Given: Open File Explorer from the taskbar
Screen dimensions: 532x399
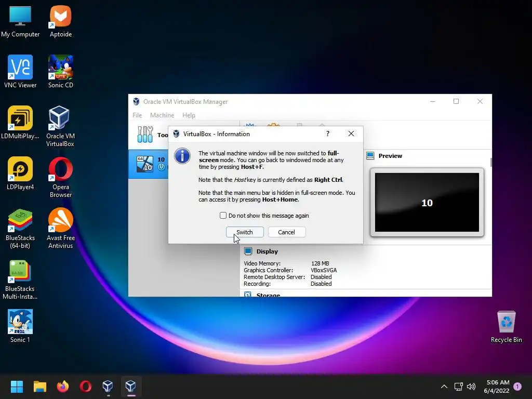Looking at the screenshot, I should (39, 387).
